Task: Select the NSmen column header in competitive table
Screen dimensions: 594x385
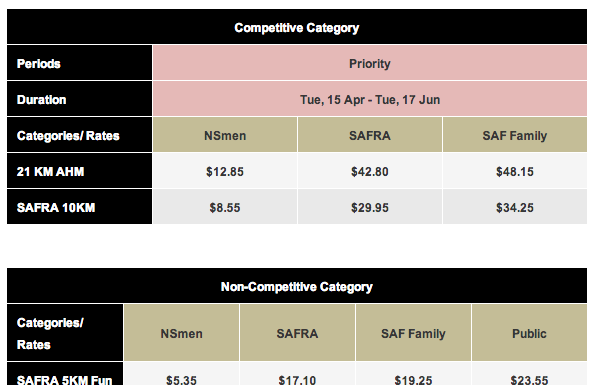Action: [225, 135]
